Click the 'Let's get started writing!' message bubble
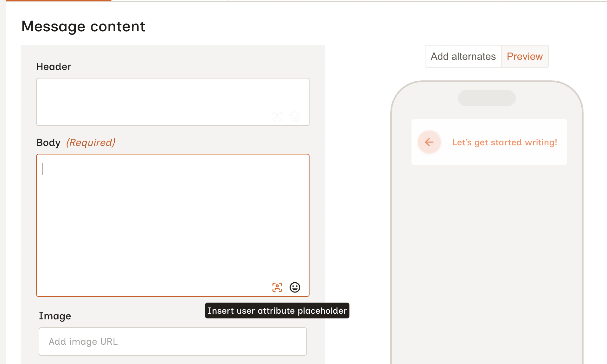 click(x=504, y=142)
